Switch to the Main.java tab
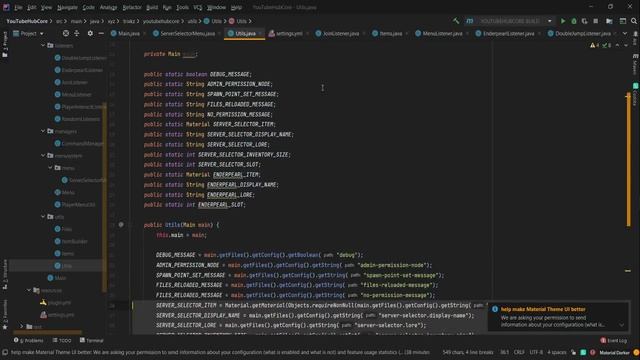This screenshot has height=360, width=640. (x=126, y=33)
